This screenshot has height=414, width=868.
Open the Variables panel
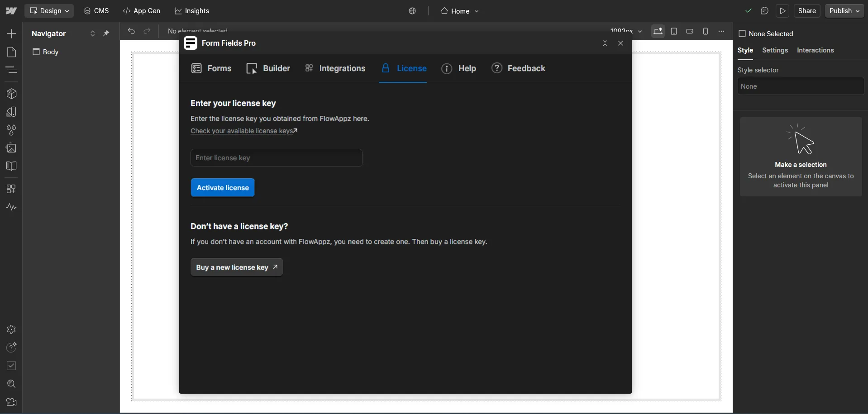click(11, 130)
